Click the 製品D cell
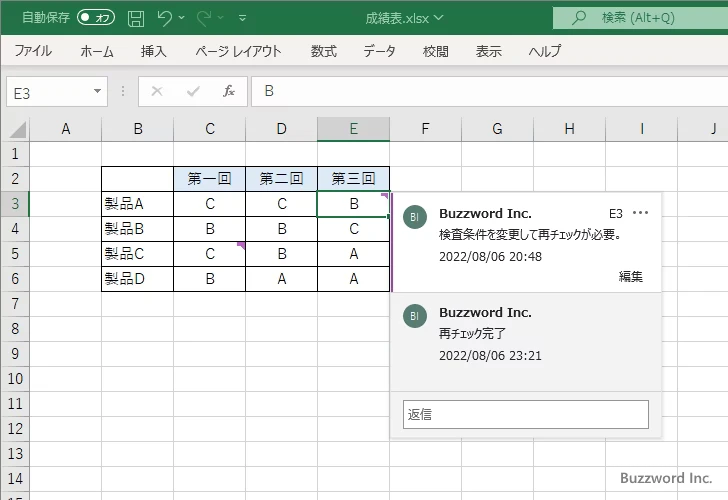This screenshot has width=728, height=500. pos(137,279)
